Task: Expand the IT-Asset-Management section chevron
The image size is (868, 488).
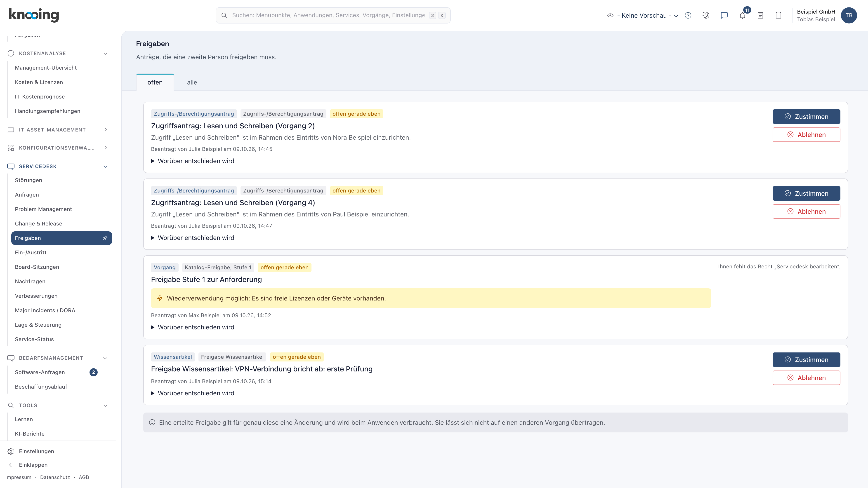Action: point(106,130)
